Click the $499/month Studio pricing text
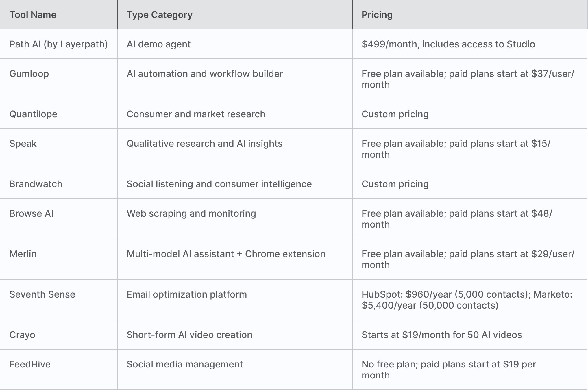Image resolution: width=588 pixels, height=390 pixels. pos(448,44)
